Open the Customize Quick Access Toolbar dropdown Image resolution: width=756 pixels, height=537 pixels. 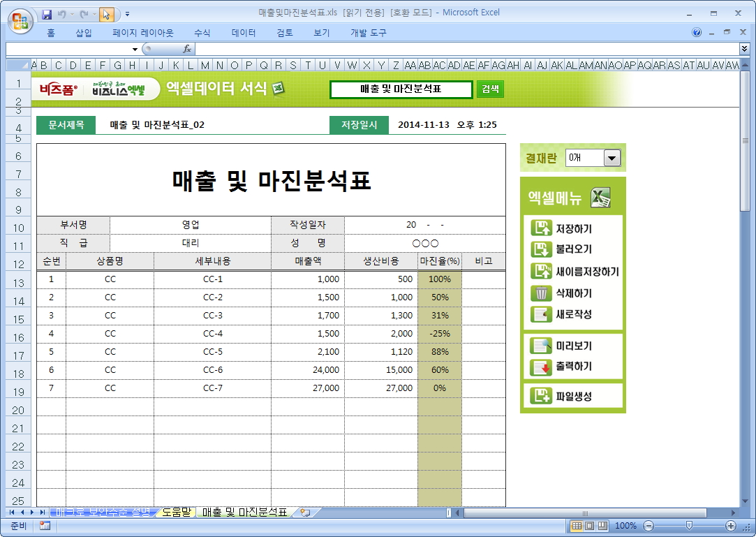click(127, 14)
